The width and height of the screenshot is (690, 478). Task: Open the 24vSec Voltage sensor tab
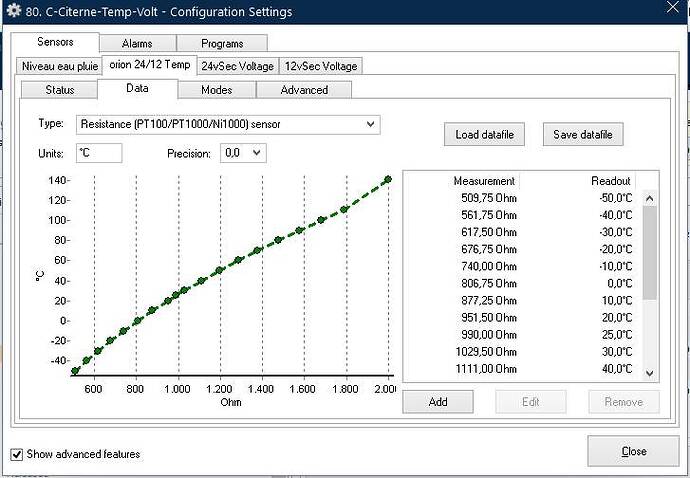pos(238,66)
